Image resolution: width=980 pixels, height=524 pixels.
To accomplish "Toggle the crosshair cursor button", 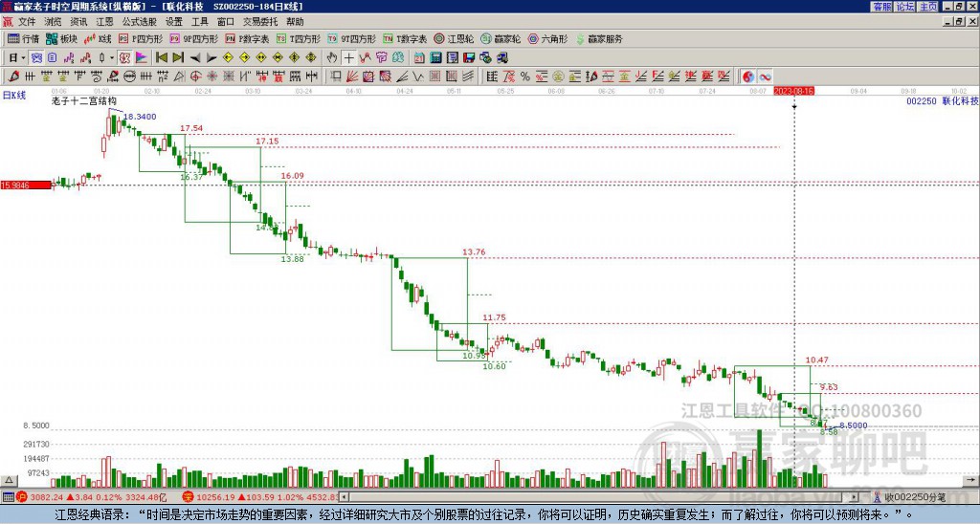I will click(x=349, y=57).
